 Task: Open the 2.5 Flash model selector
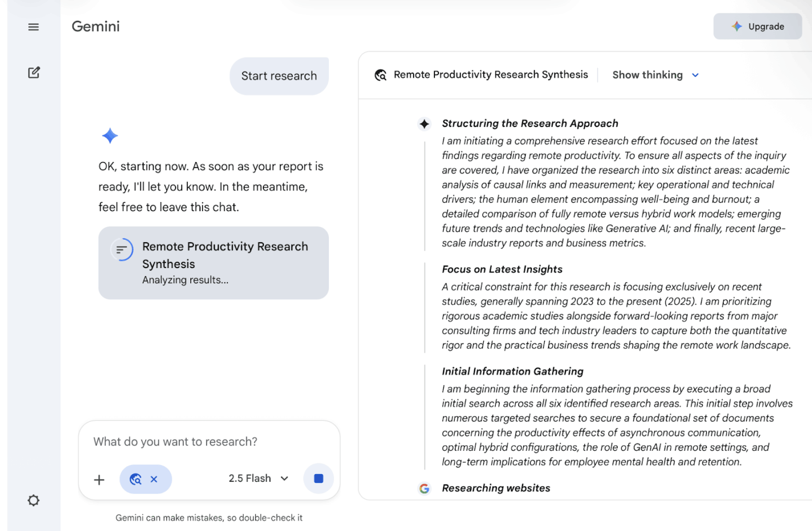pos(258,478)
